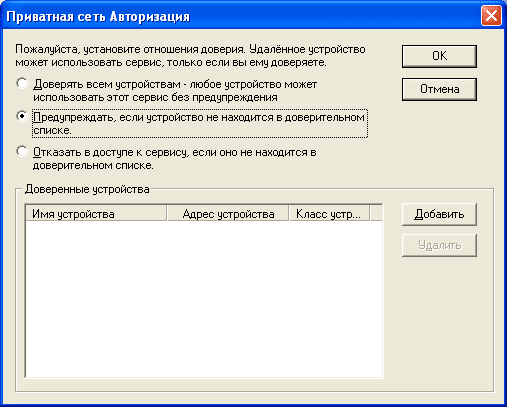Screen dimensions: 507x407
Task: Click the 'Доверенные устройства' group label
Action: (x=87, y=189)
